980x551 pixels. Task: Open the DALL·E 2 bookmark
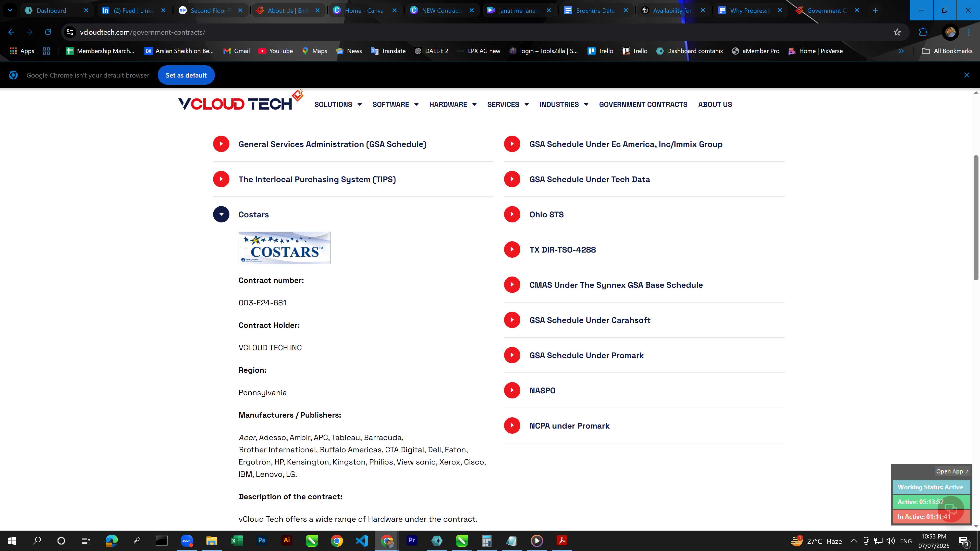(431, 51)
